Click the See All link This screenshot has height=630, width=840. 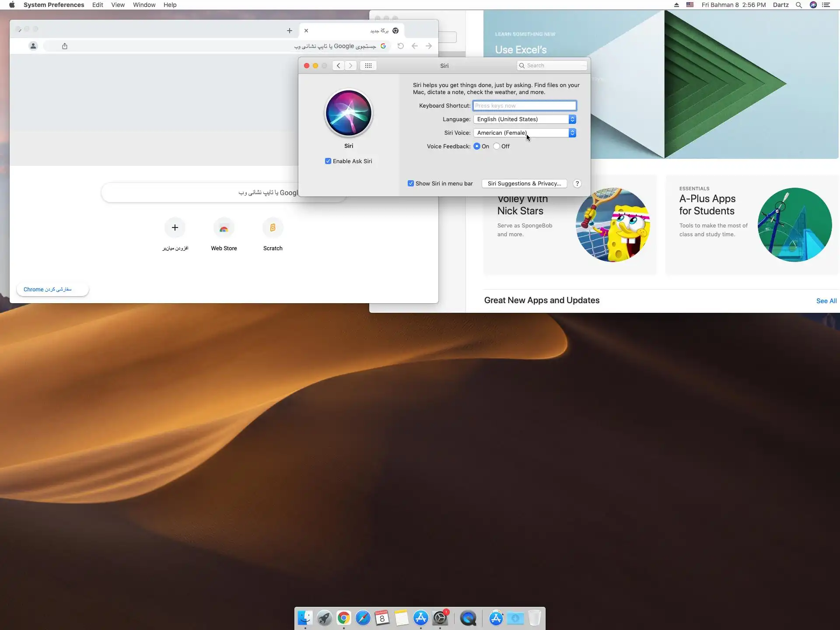point(826,301)
